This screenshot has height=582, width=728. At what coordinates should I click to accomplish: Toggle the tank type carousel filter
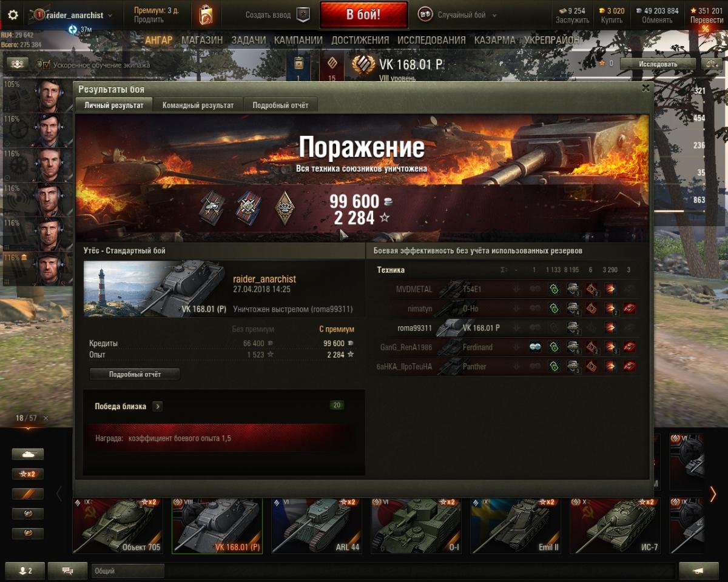coord(28,454)
